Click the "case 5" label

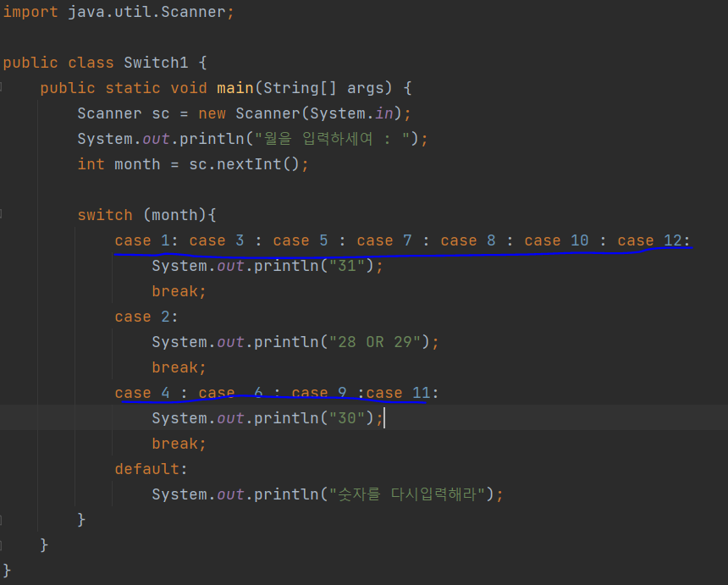tap(301, 240)
